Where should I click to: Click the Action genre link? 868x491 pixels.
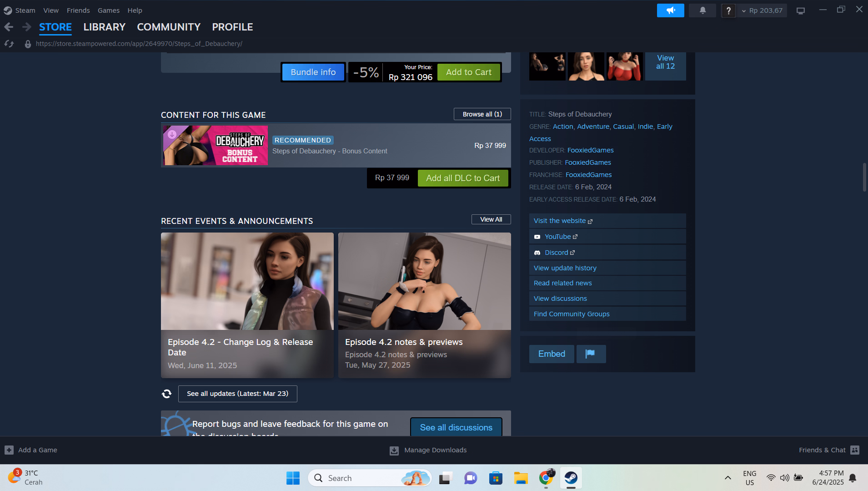(x=562, y=127)
